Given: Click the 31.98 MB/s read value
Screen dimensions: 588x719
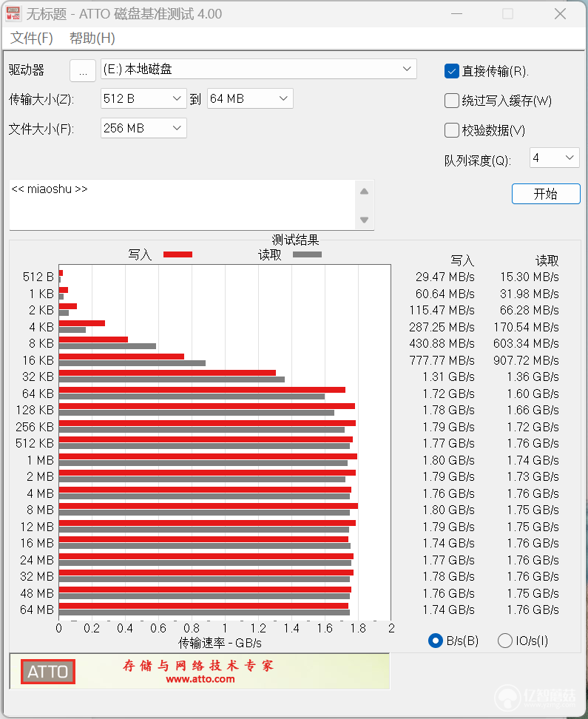Looking at the screenshot, I should 530,294.
